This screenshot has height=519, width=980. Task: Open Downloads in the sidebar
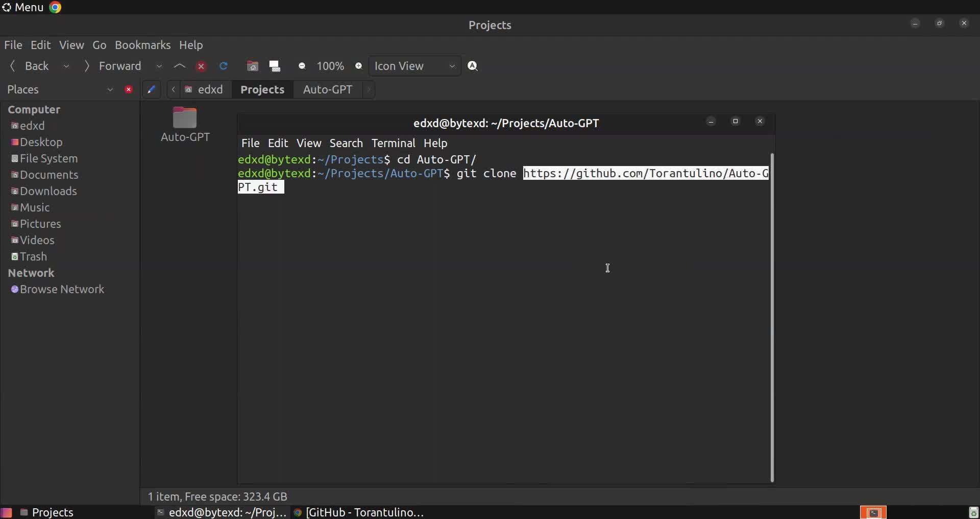pyautogui.click(x=48, y=191)
